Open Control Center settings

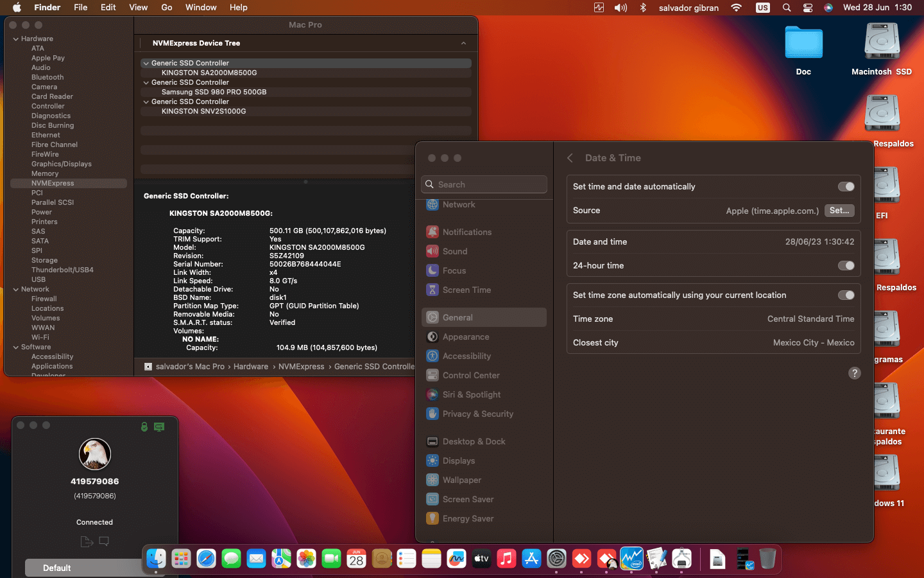point(484,375)
